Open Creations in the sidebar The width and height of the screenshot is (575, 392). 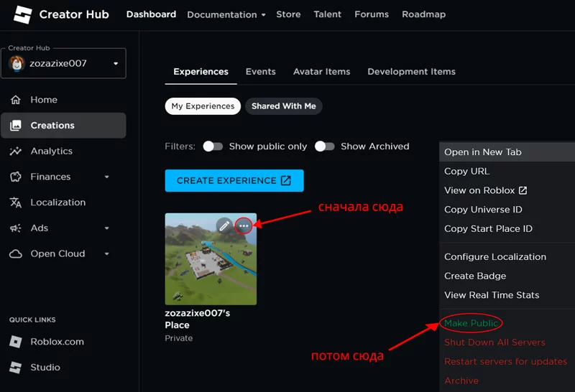pyautogui.click(x=63, y=126)
